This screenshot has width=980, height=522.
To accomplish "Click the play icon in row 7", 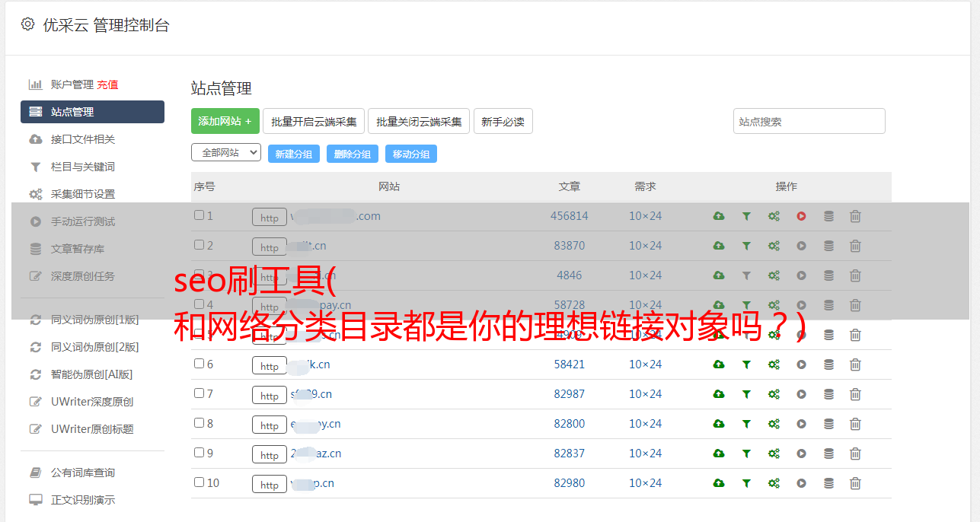I will (801, 394).
